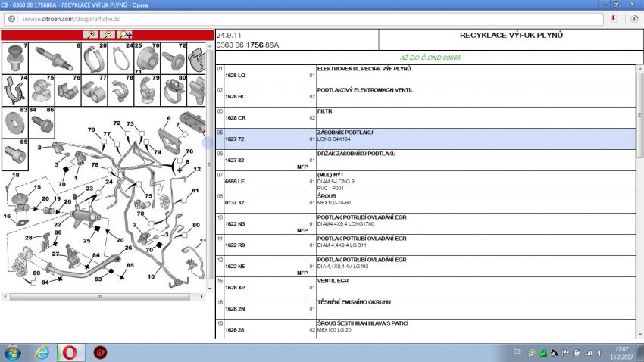Click network signal icon in system tray

tap(589, 353)
